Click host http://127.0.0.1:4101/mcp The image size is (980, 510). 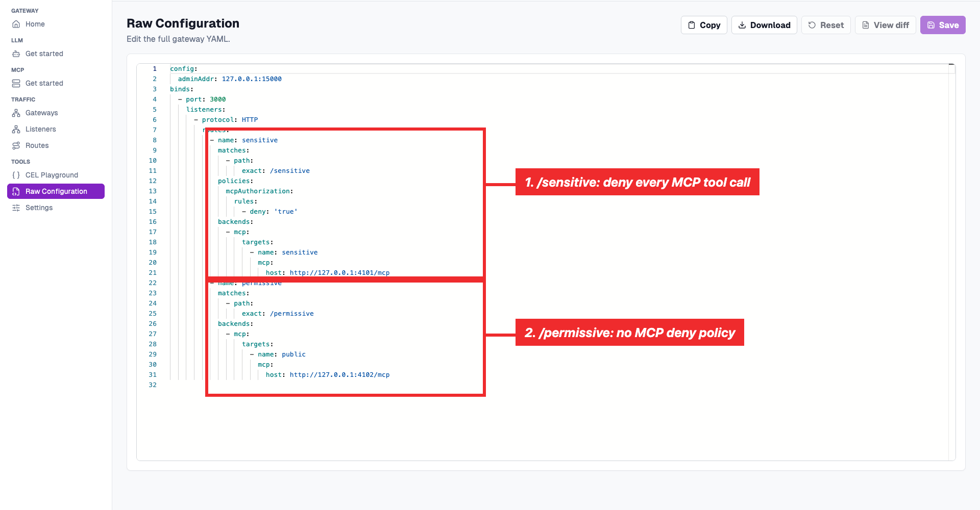click(x=339, y=273)
